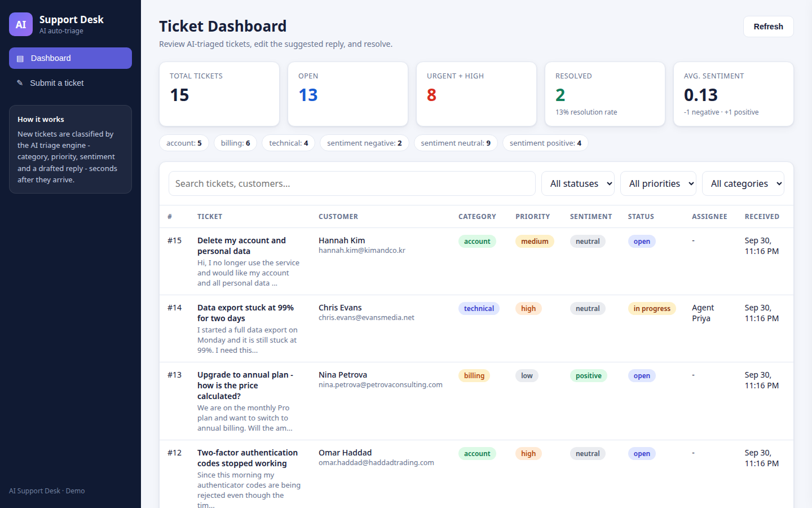Click email omar.haddad@haddadtrading.com
The width and height of the screenshot is (812, 508).
click(376, 462)
